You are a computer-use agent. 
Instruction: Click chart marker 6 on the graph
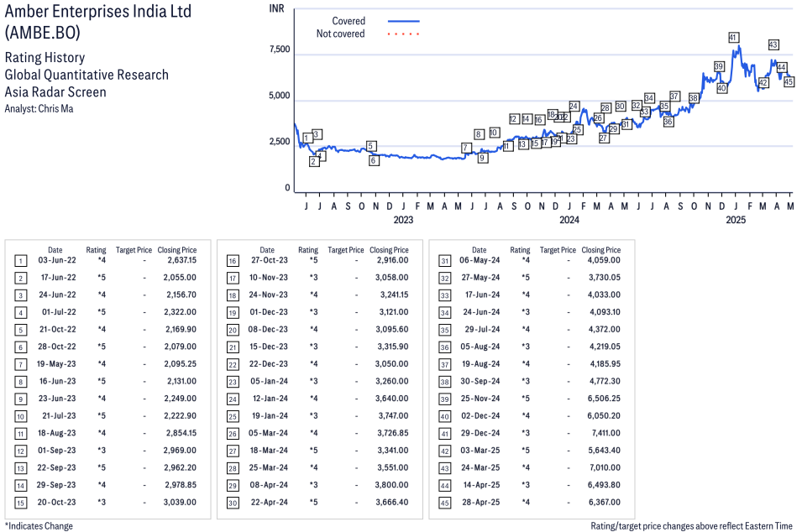click(x=374, y=160)
